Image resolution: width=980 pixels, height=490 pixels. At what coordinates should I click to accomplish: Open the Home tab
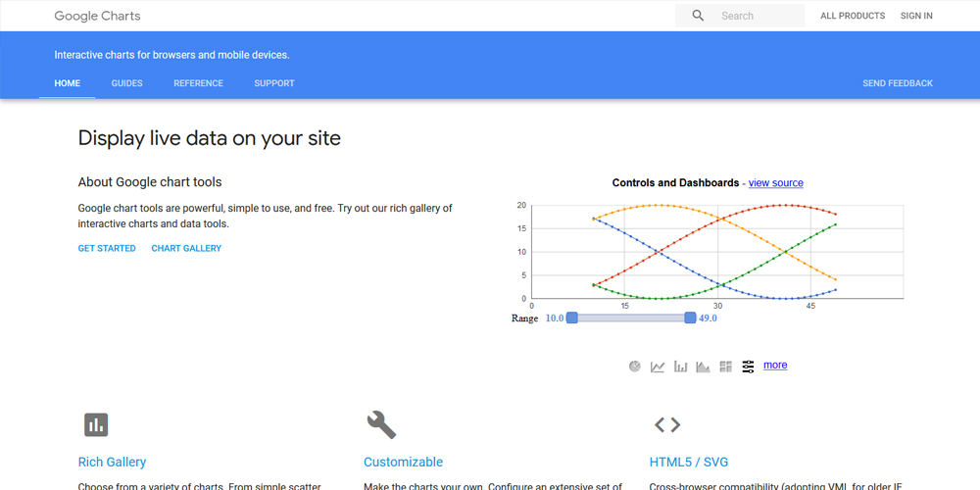pos(68,83)
